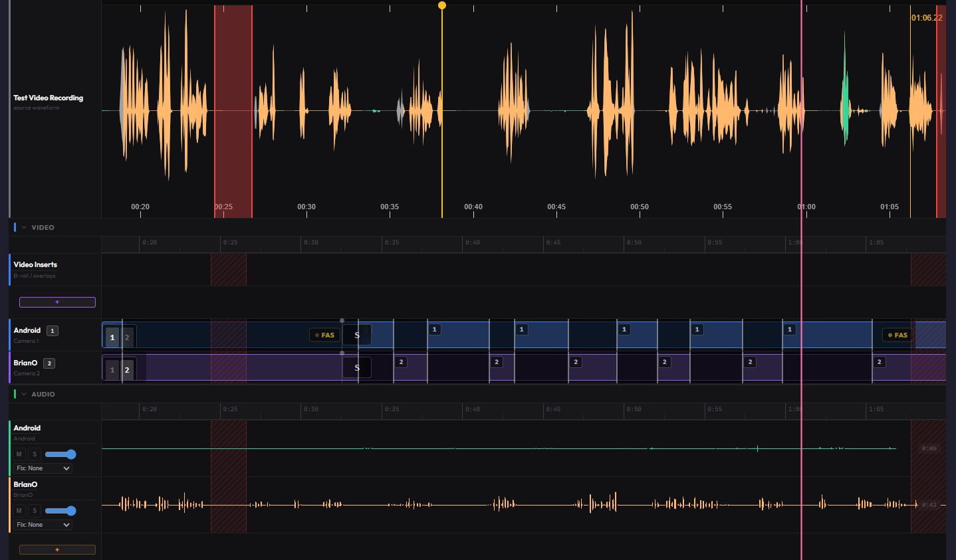Select camera 1 at start of Android video track
This screenshot has height=560, width=956.
click(x=112, y=337)
